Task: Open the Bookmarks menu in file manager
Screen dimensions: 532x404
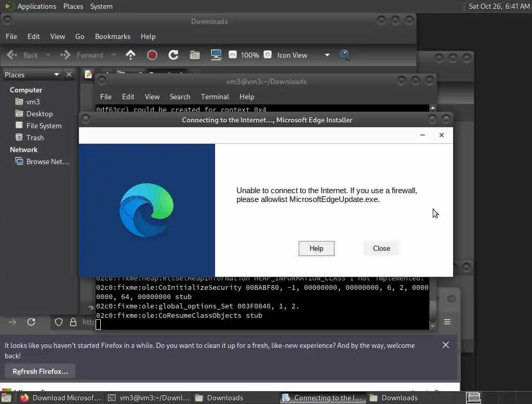Action: 113,36
